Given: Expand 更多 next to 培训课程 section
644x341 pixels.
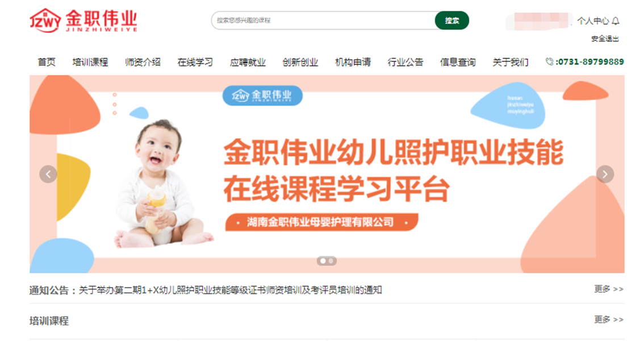Looking at the screenshot, I should pos(609,319).
